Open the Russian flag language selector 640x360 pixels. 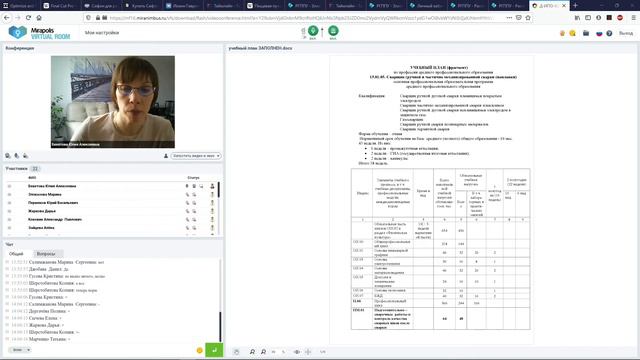tap(599, 33)
